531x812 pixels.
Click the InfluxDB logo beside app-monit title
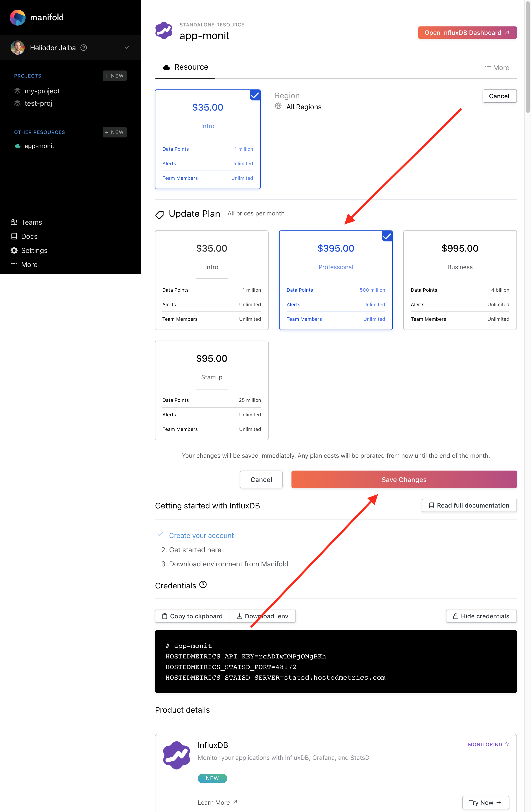tap(164, 30)
